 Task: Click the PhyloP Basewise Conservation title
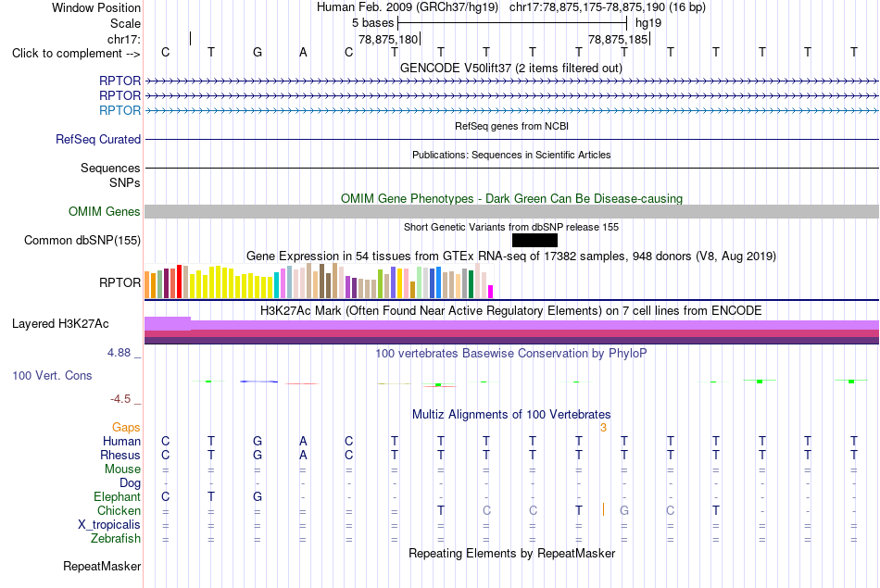point(511,354)
